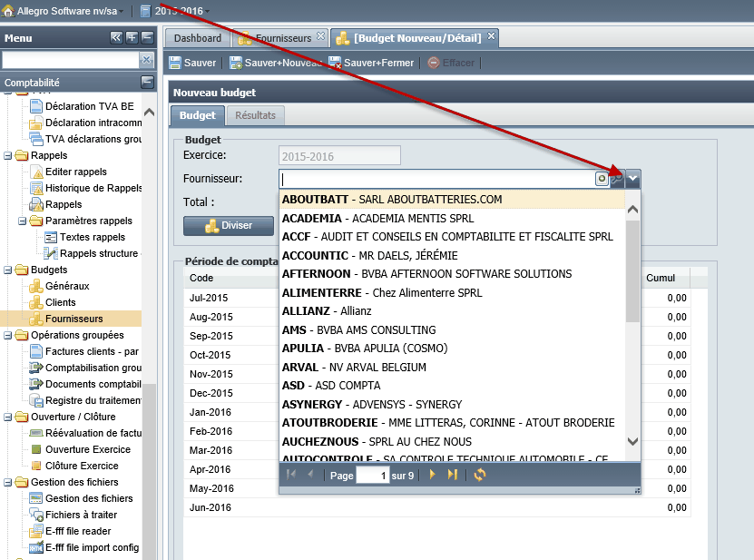
Task: Select ARVAL - NV ARVAL BELGIUM
Action: [452, 367]
